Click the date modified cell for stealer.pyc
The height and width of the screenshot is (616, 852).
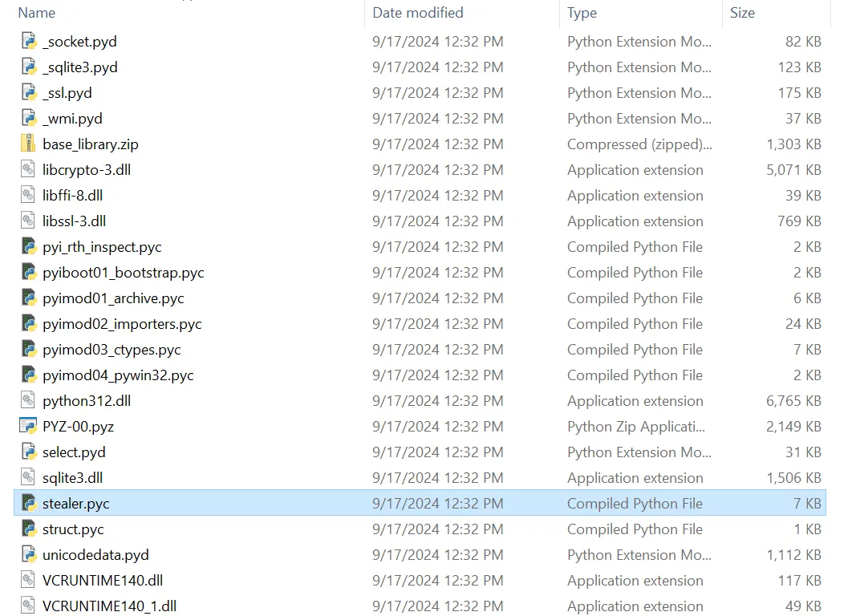[437, 504]
